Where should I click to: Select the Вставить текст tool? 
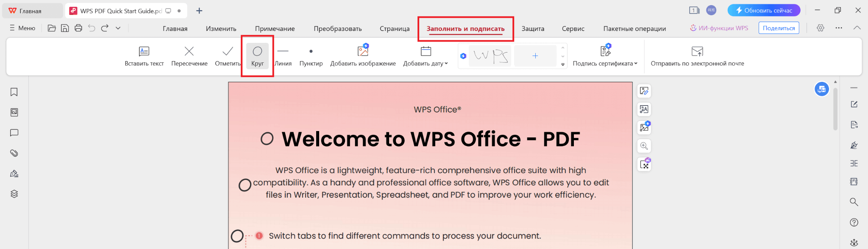pos(144,56)
